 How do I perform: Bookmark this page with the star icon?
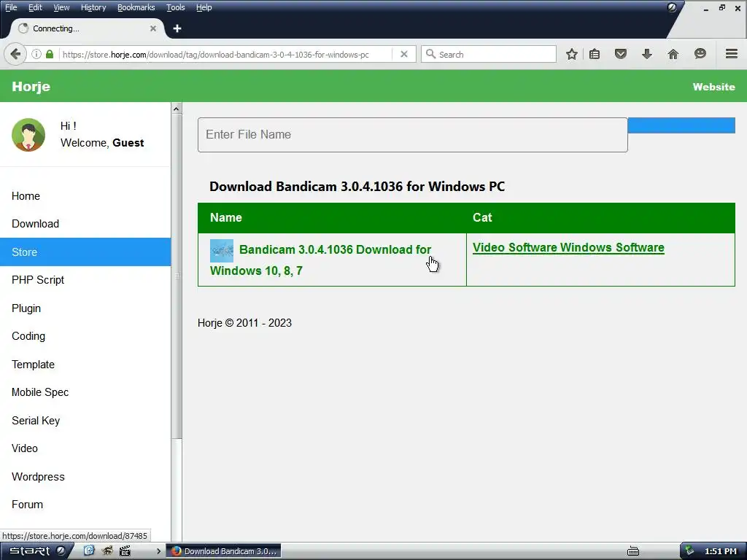point(572,54)
